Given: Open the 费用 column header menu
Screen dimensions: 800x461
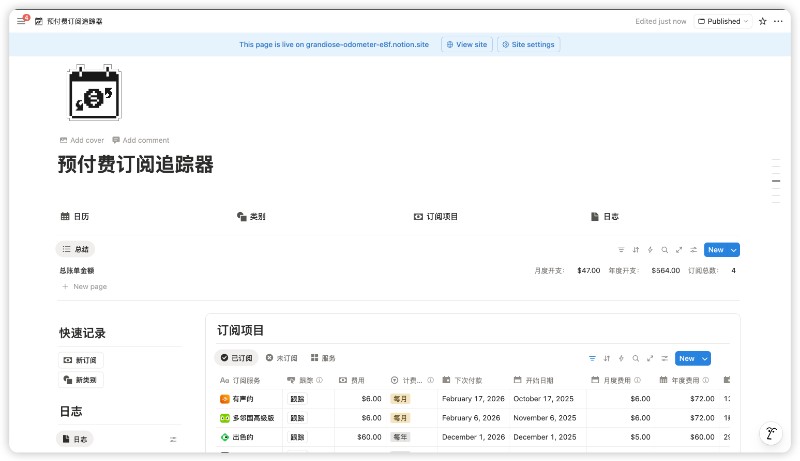Looking at the screenshot, I should [x=352, y=380].
